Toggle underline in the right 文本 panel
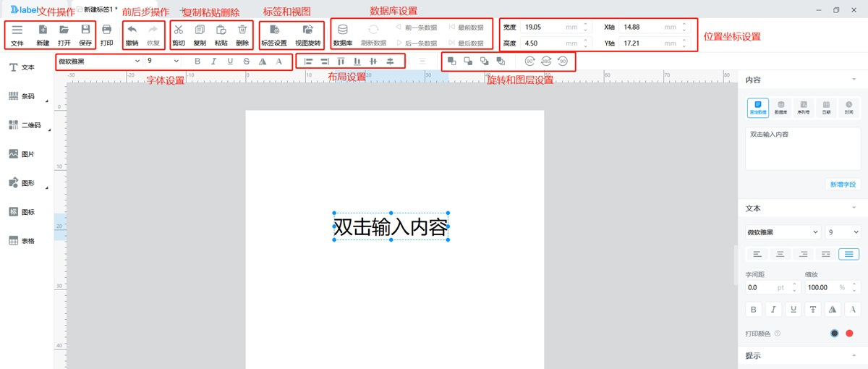Viewport: 868px width, 369px height. click(x=793, y=309)
